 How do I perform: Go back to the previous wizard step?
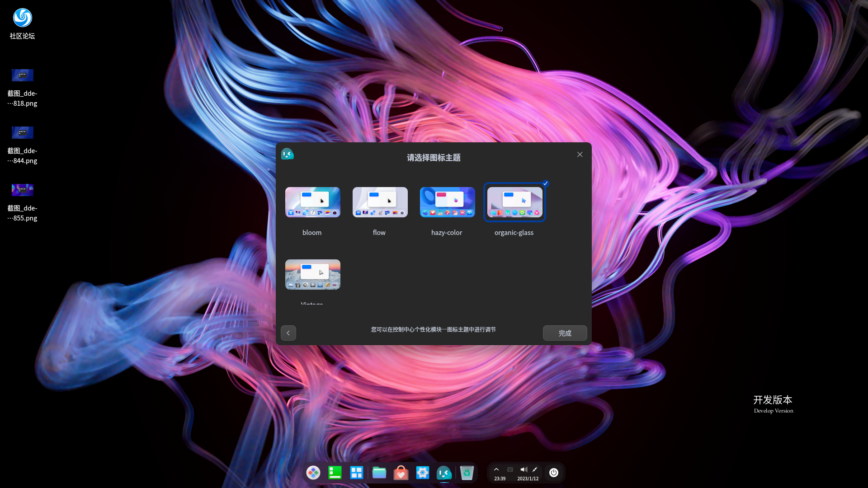point(288,333)
